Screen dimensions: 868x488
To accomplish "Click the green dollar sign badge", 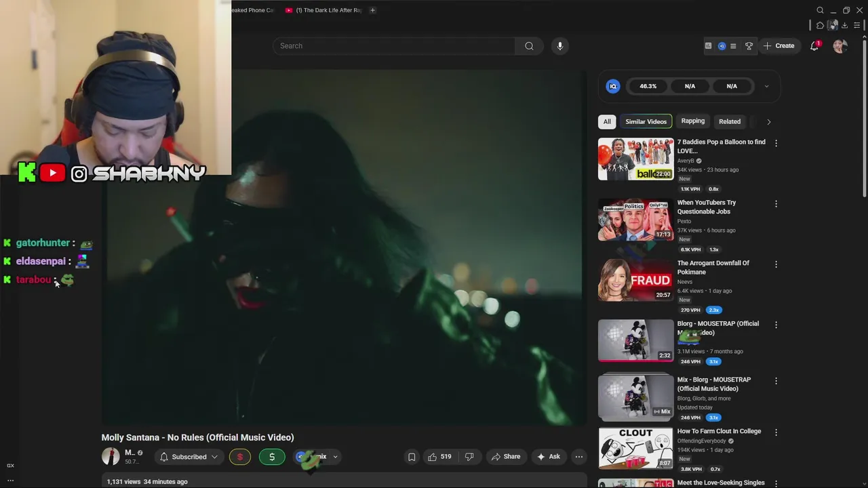I will pyautogui.click(x=272, y=457).
